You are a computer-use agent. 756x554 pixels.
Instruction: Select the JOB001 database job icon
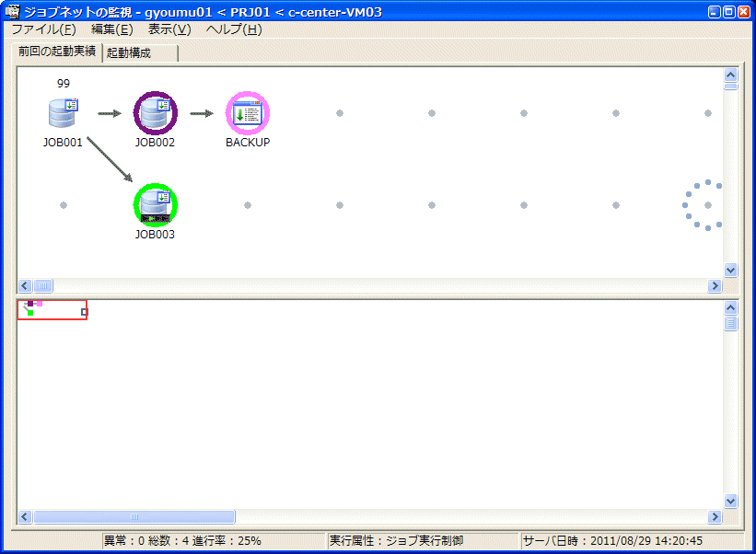click(x=64, y=113)
